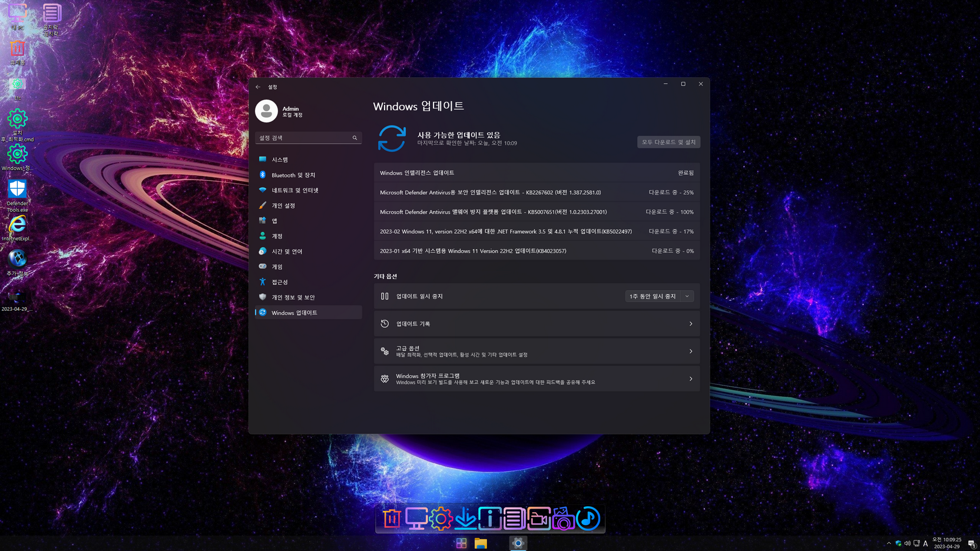Open the photo camera dock icon
980x551 pixels.
[563, 519]
